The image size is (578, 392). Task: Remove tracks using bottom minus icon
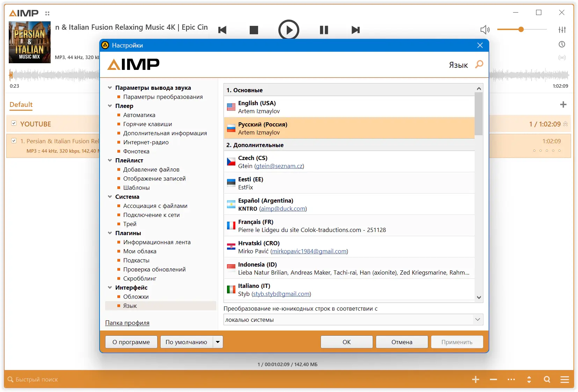(493, 379)
